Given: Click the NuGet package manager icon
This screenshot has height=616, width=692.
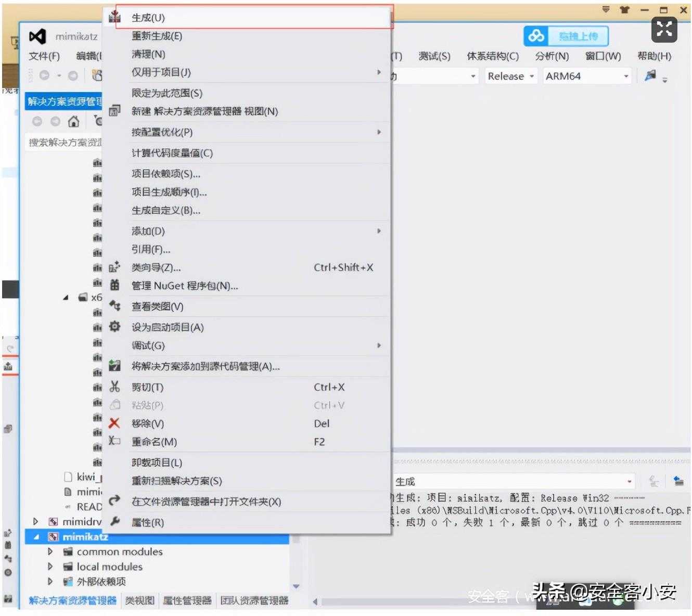Looking at the screenshot, I should 114,285.
